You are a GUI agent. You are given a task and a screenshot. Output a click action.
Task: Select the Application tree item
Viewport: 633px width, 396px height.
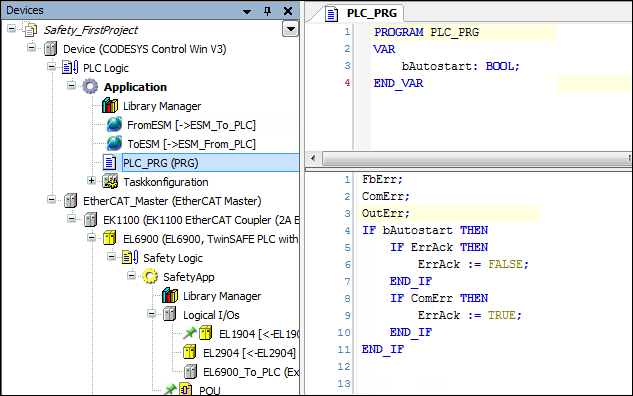click(x=135, y=87)
